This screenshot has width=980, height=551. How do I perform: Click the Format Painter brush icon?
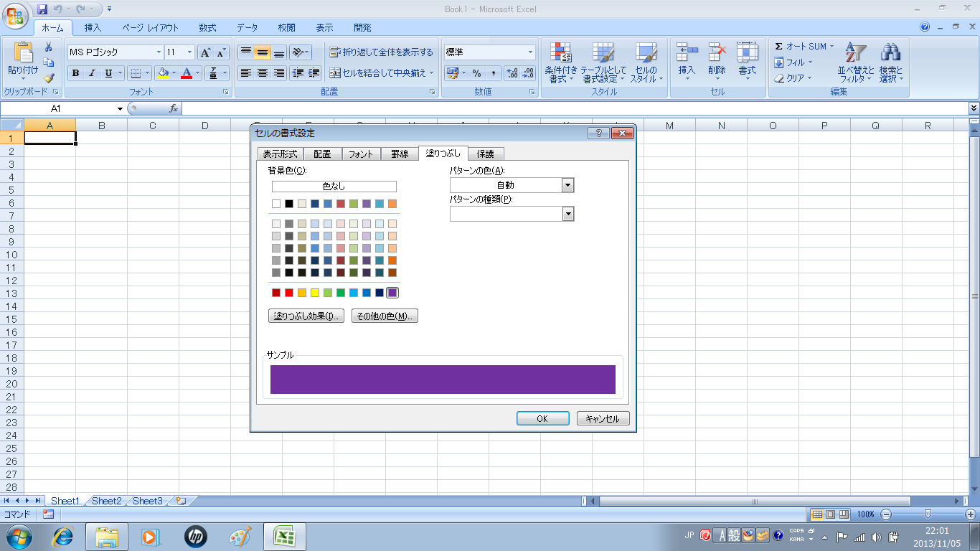pos(49,78)
